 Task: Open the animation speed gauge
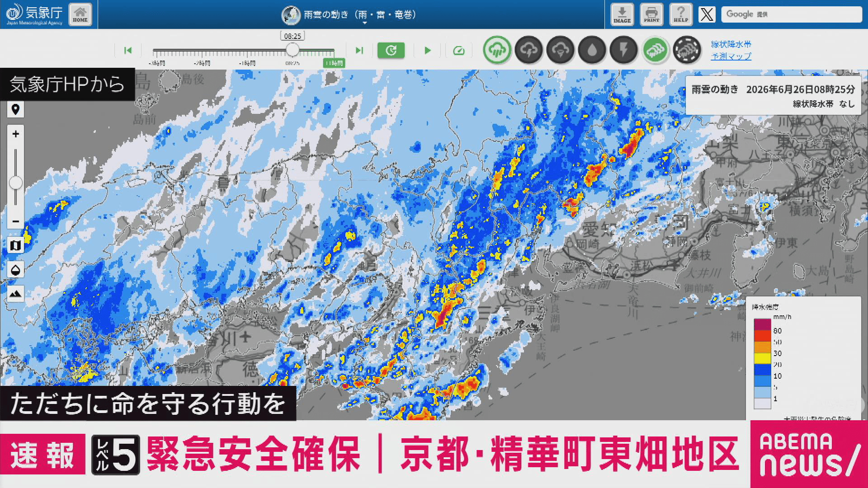459,50
